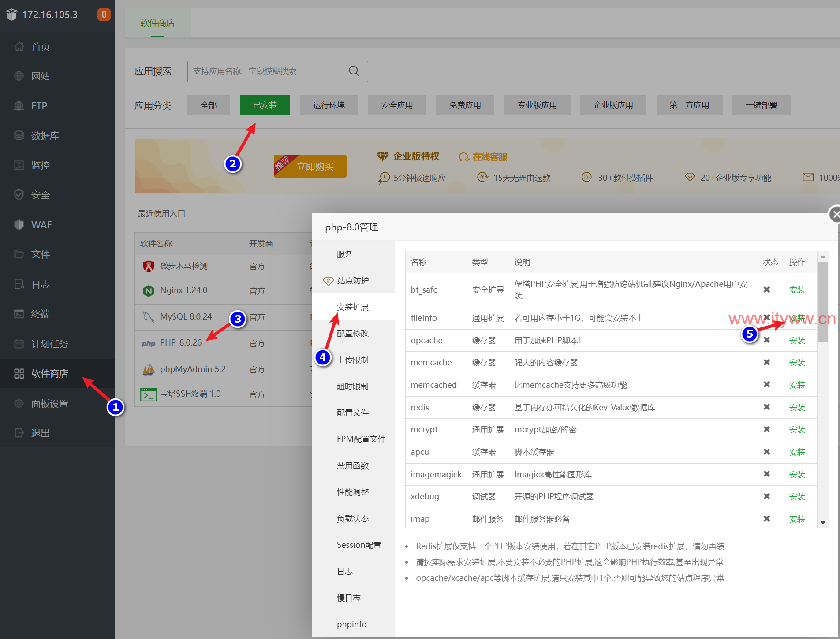Open FPM配置文件 menu item

(x=353, y=439)
